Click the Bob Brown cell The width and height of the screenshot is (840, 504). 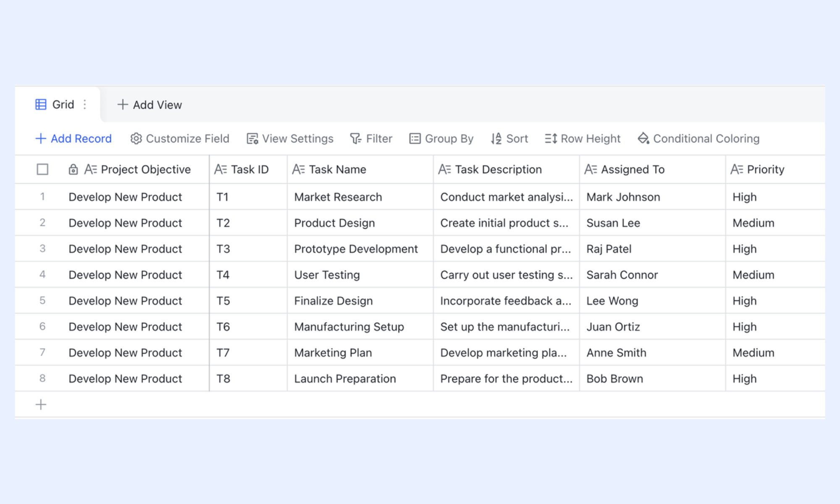pyautogui.click(x=653, y=378)
